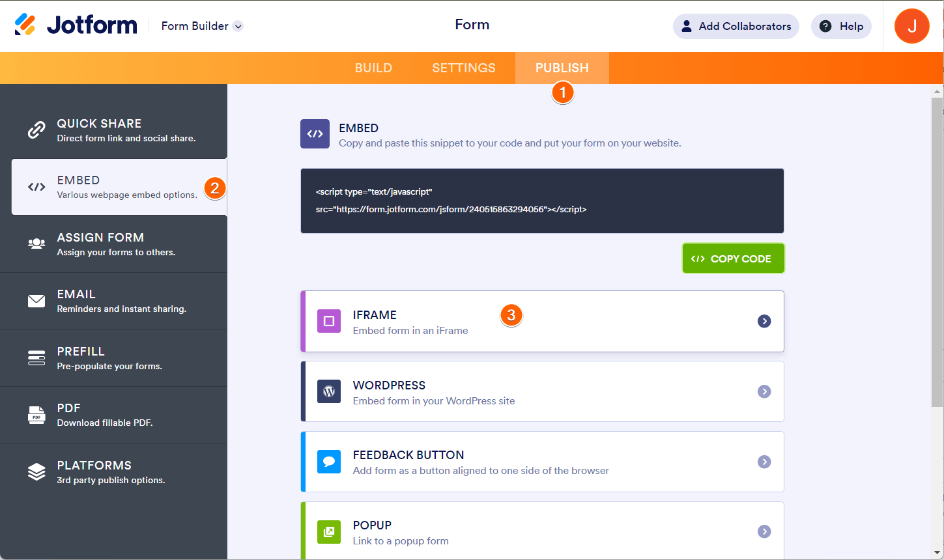Click the PDF document icon

[36, 415]
